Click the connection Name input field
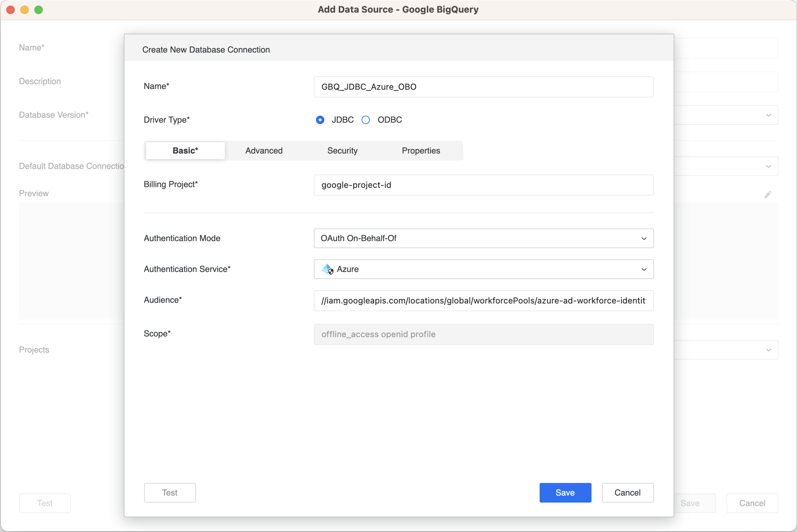This screenshot has width=797, height=532. 483,87
